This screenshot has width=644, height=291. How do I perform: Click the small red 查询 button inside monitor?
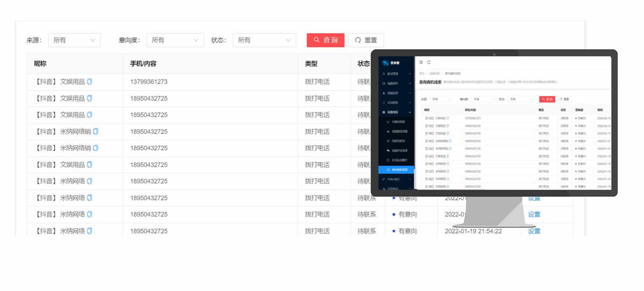pos(547,99)
